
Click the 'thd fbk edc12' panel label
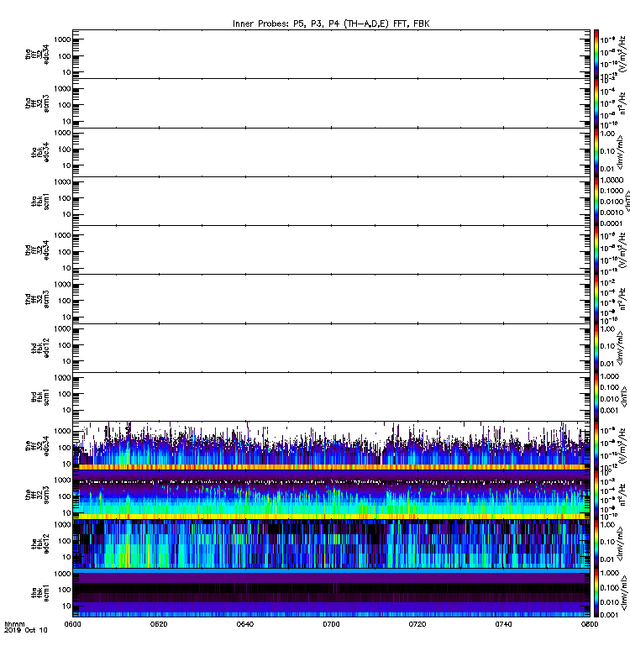tap(40, 348)
